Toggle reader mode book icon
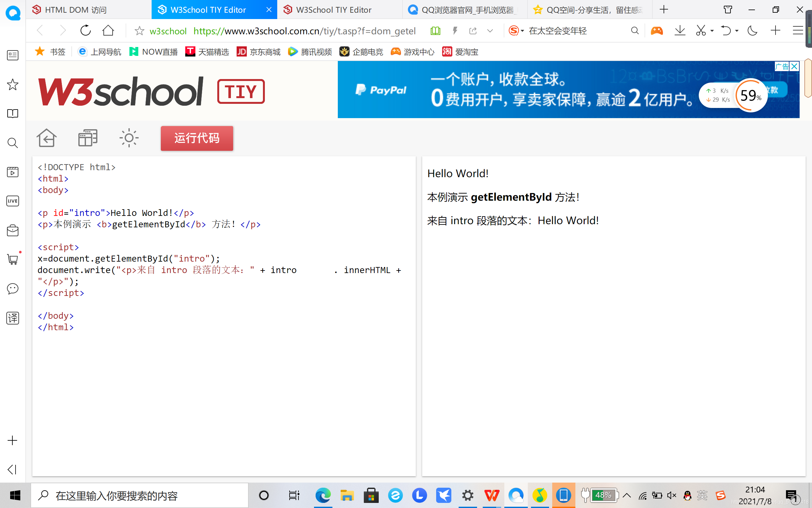 pyautogui.click(x=435, y=31)
